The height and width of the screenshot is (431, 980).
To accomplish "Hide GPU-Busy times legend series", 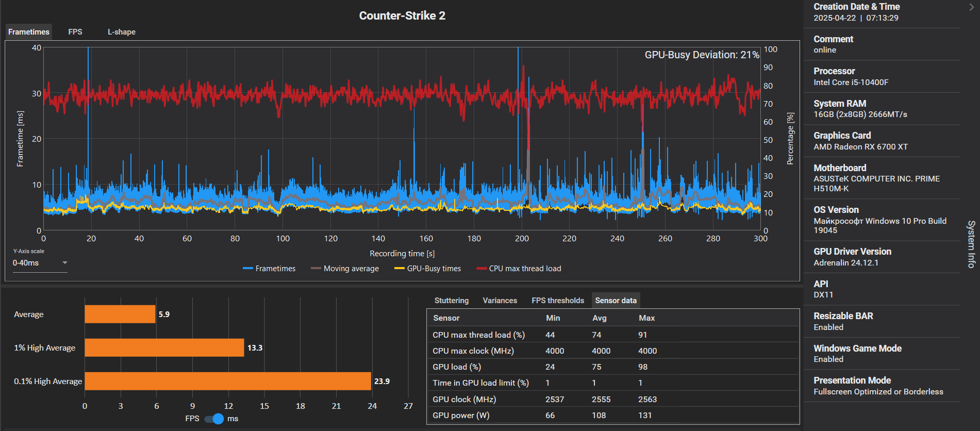I will [x=428, y=269].
